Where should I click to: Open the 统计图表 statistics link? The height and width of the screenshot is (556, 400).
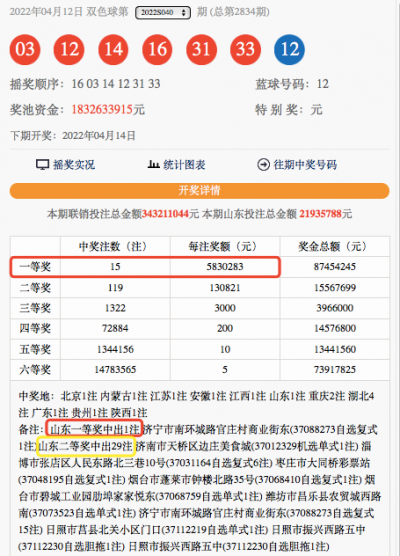coord(184,165)
